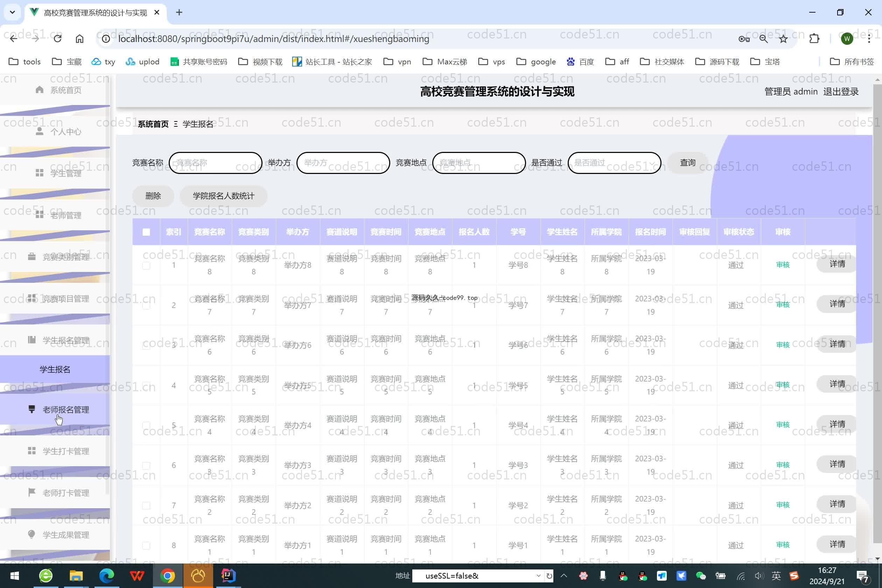Expand the 老师打卡管理 sidebar menu
The width and height of the screenshot is (882, 588).
pos(55,493)
